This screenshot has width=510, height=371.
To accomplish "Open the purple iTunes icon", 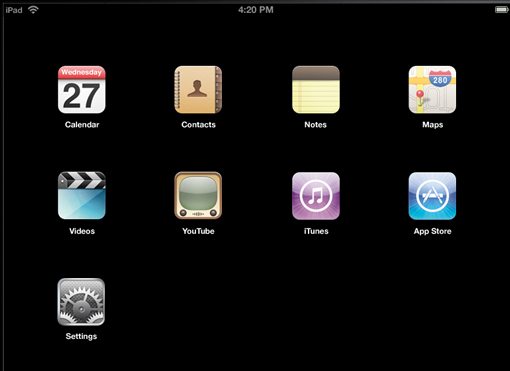I will click(x=316, y=196).
